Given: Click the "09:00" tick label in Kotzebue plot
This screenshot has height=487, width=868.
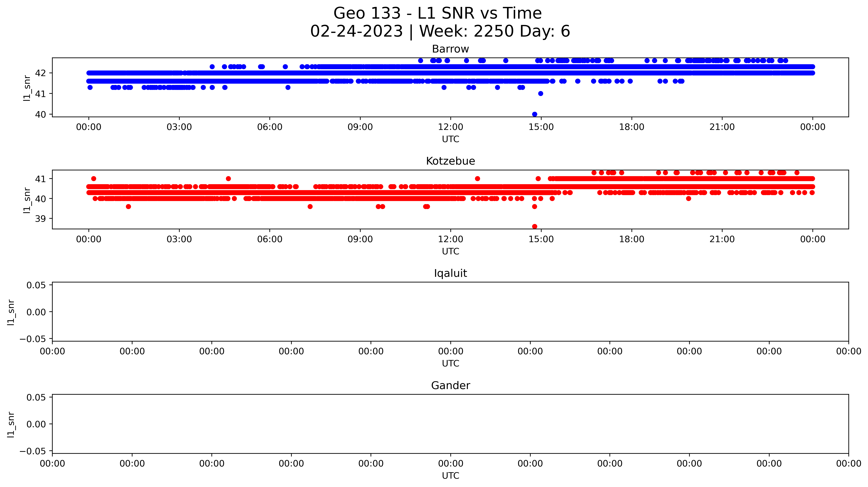Looking at the screenshot, I should pyautogui.click(x=360, y=240).
